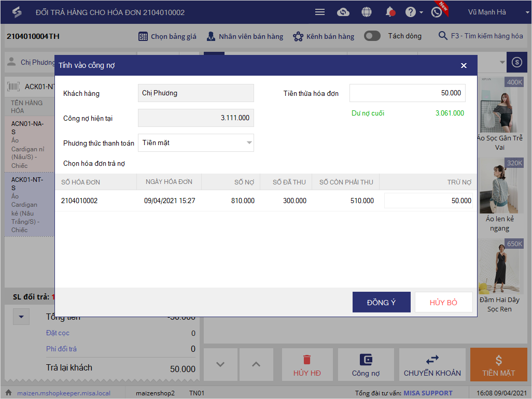Click the barcode scan icon
This screenshot has height=399, width=532.
pos(13,87)
